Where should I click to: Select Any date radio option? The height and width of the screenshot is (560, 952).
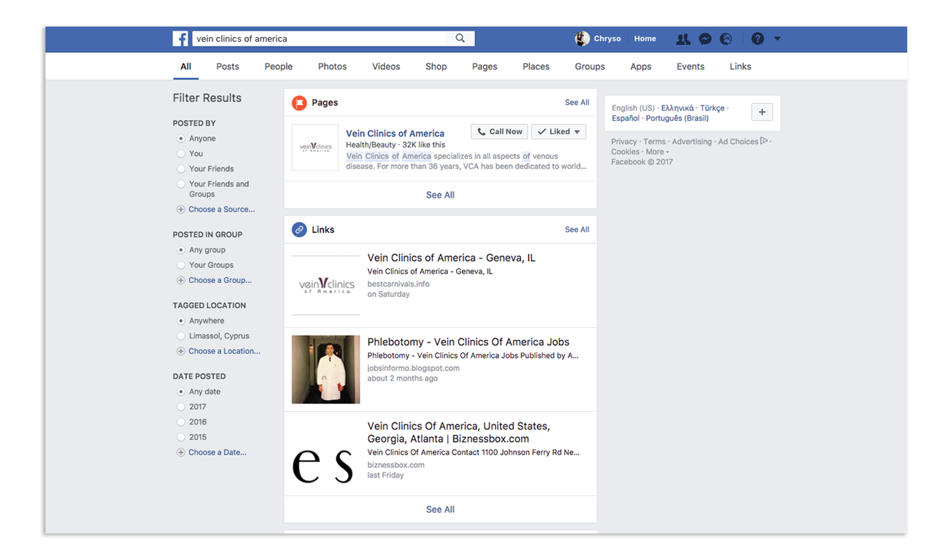pyautogui.click(x=181, y=392)
